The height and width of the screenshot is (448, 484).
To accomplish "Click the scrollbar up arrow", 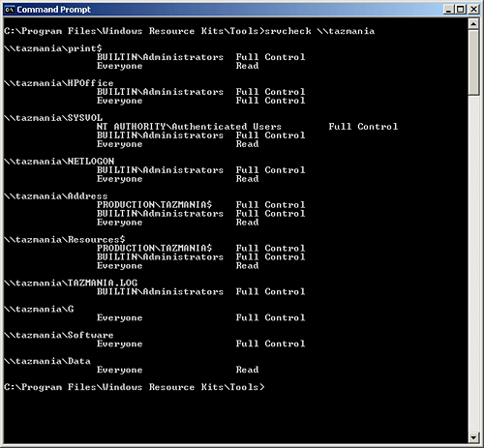I will click(x=473, y=24).
